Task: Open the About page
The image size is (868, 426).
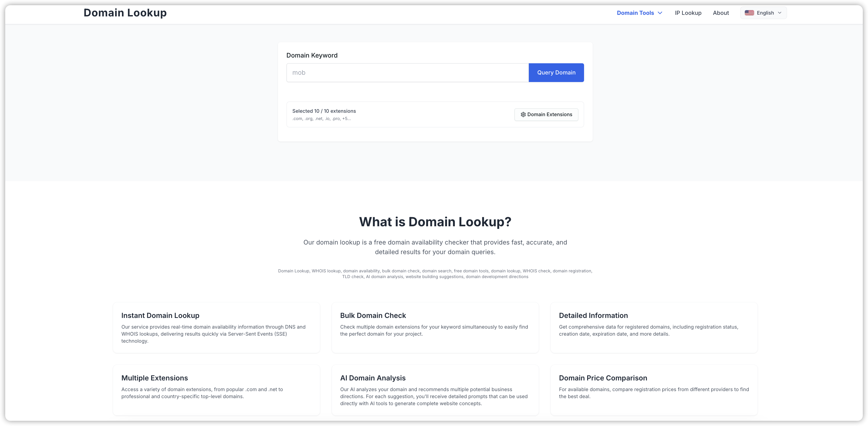Action: (x=720, y=13)
